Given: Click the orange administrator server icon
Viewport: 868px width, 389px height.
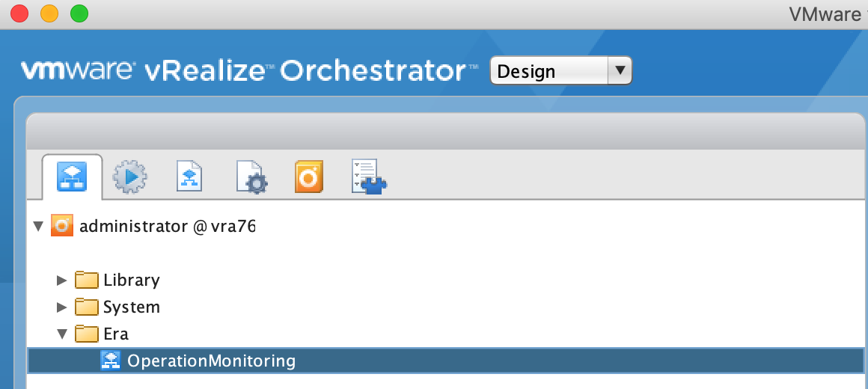Looking at the screenshot, I should (62, 226).
